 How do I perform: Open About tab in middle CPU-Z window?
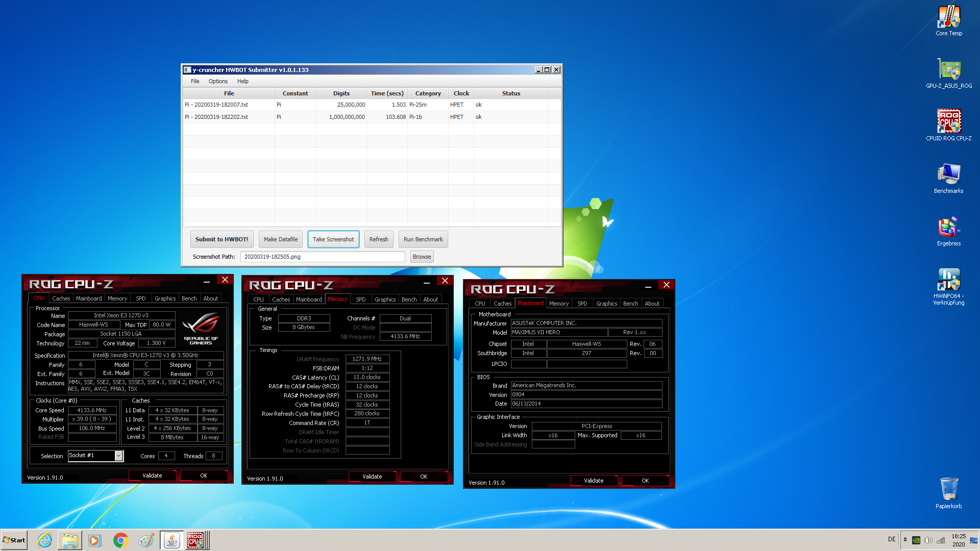(431, 299)
